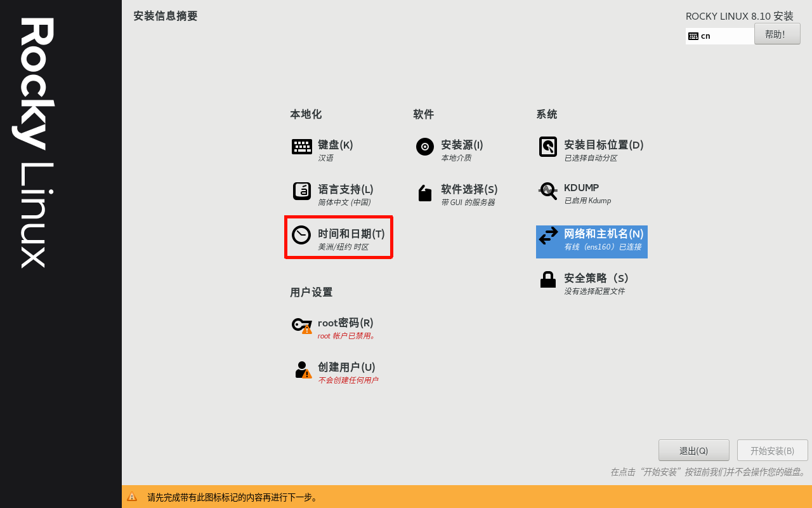Click the 不会创建任何用户 warning text

(x=348, y=380)
